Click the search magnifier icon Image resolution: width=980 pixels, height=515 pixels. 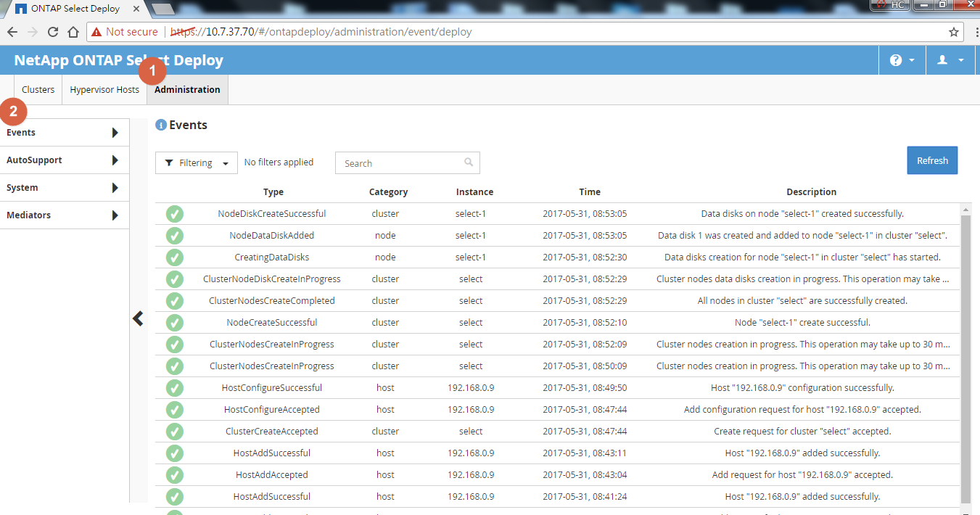(469, 162)
